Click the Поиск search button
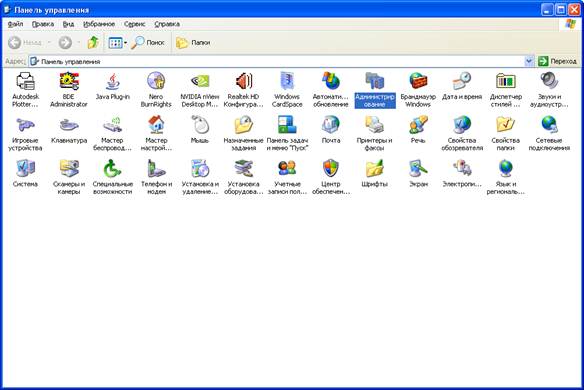Viewport: 584px width, 390px height. 148,42
